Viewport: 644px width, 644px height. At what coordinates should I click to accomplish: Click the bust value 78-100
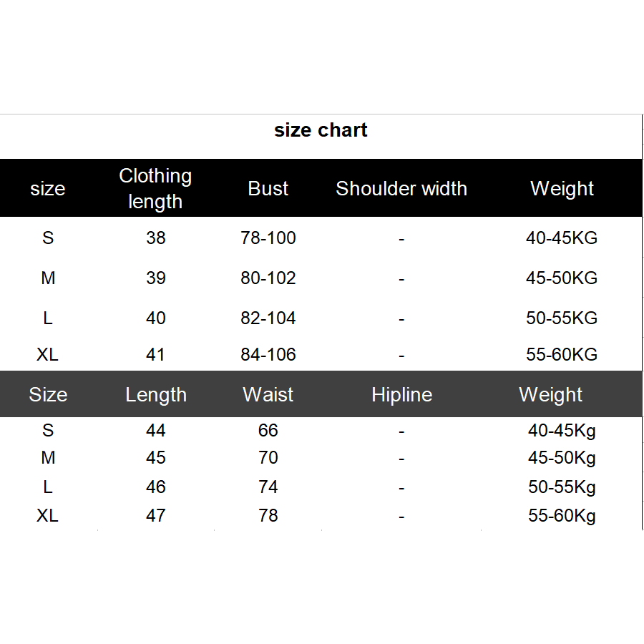click(x=268, y=238)
